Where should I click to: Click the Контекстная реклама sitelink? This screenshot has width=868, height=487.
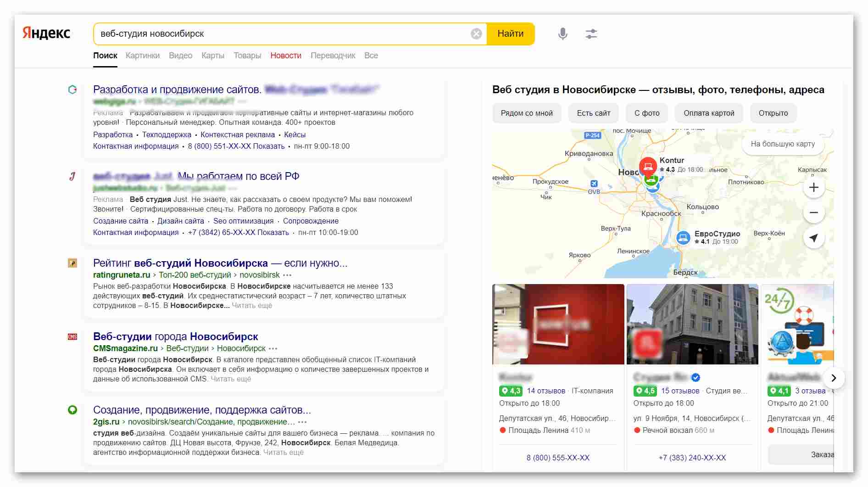coord(238,134)
